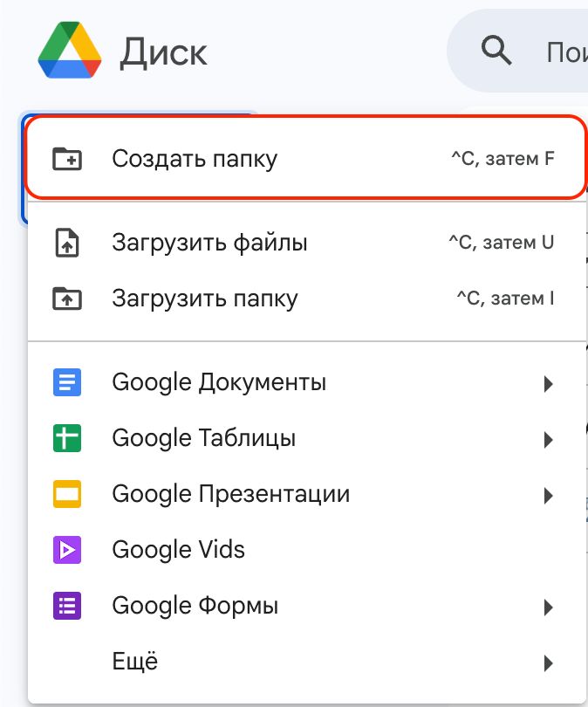Click the Google Drive logo icon
The width and height of the screenshot is (588, 707).
click(x=69, y=51)
